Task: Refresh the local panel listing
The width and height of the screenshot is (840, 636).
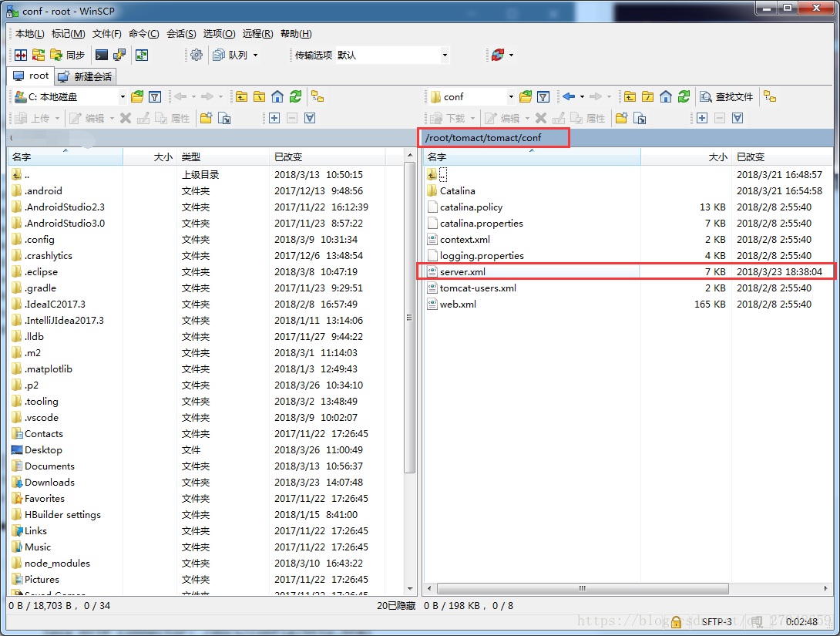Action: [x=295, y=97]
